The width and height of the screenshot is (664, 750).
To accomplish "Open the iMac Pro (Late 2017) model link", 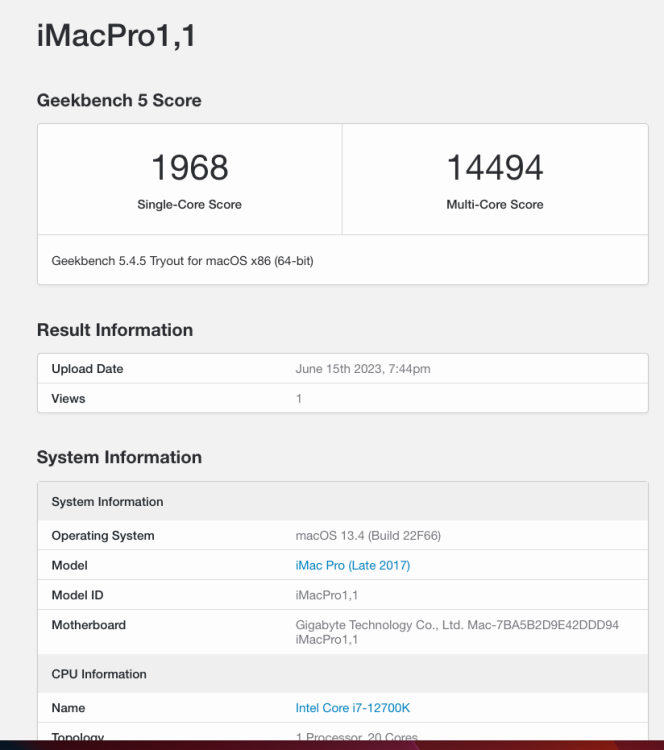I will point(353,565).
